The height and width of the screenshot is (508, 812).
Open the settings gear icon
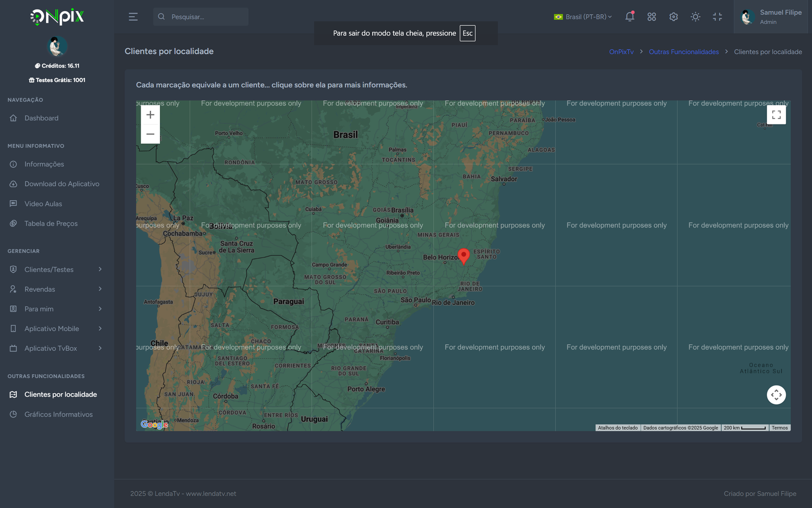(673, 17)
